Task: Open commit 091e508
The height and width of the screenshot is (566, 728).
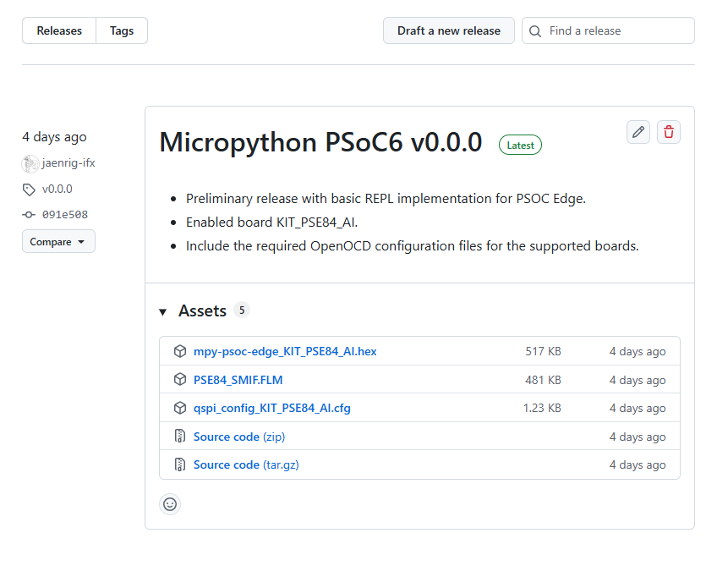Action: [x=65, y=215]
